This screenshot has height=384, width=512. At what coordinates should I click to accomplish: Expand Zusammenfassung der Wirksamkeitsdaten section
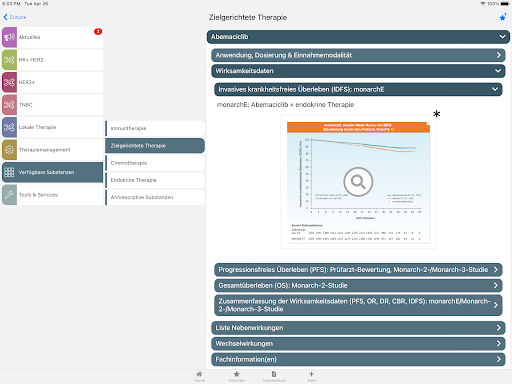pyautogui.click(x=358, y=305)
